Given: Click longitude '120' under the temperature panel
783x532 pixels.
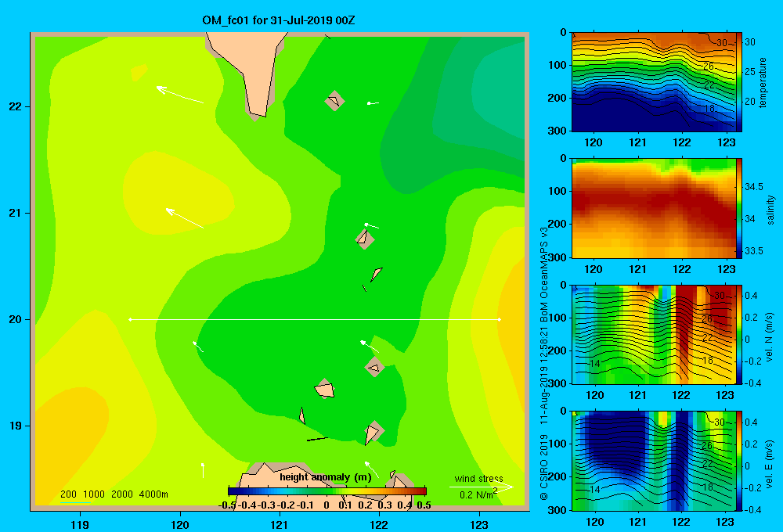Looking at the screenshot, I should (x=594, y=142).
